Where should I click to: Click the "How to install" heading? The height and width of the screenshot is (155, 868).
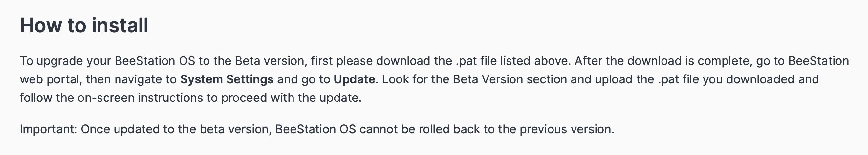pyautogui.click(x=84, y=25)
